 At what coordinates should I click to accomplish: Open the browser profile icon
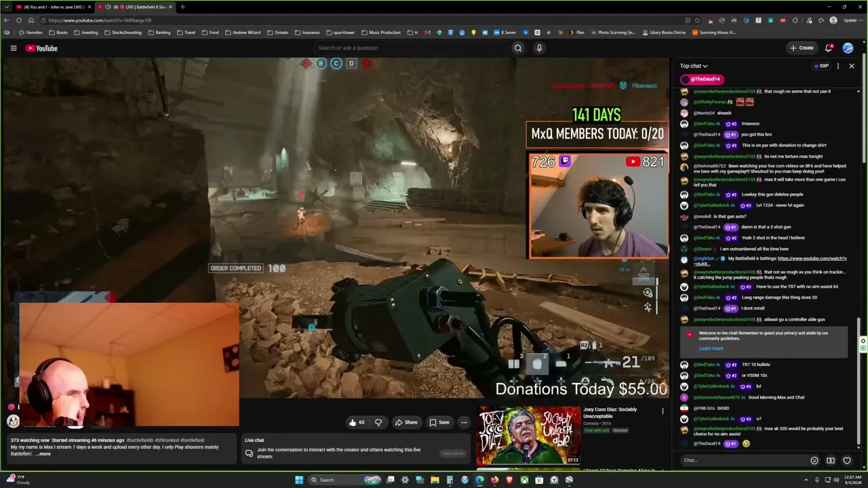coord(833,20)
